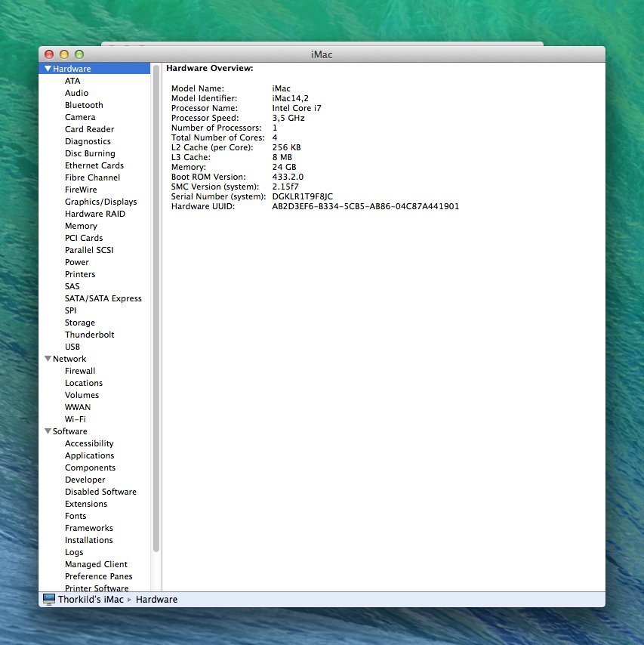Collapse the Network section triangle

click(x=48, y=359)
